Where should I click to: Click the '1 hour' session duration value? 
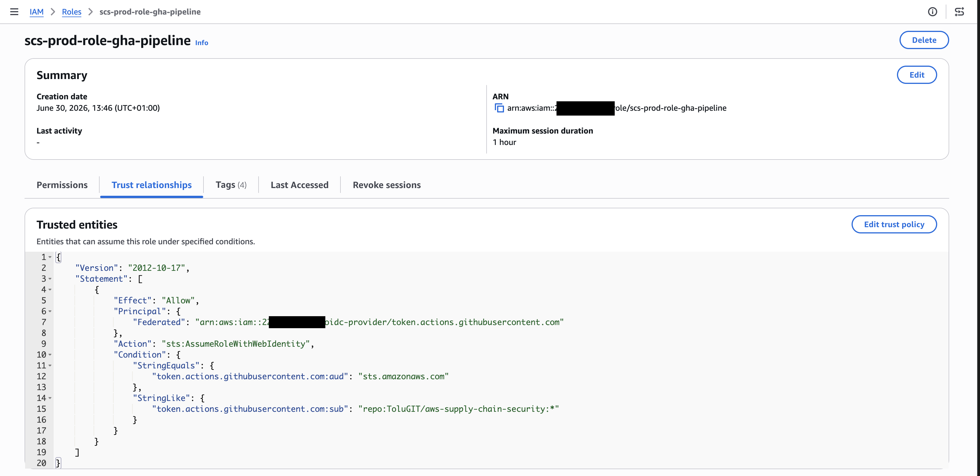[504, 142]
